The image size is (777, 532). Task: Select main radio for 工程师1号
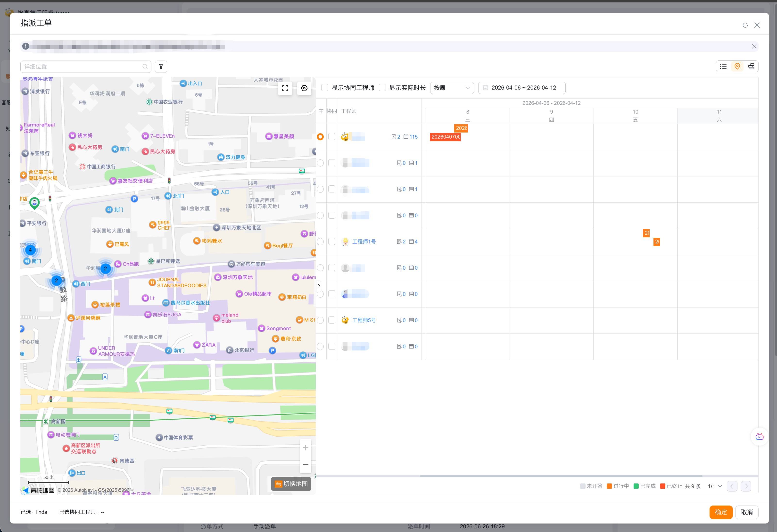(x=320, y=241)
